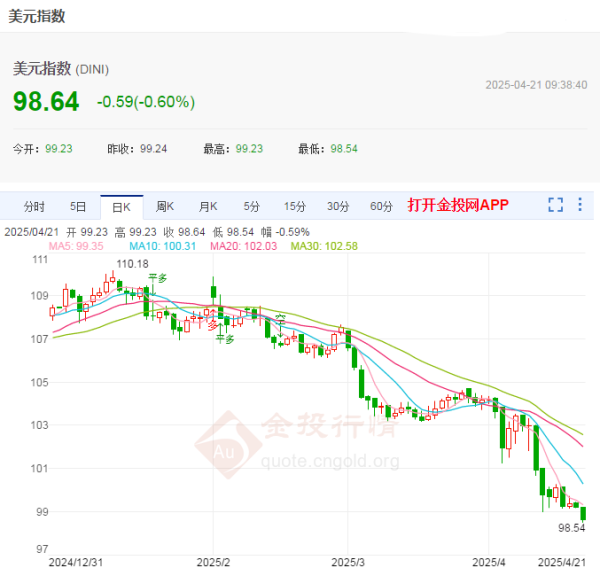600x568 pixels.
Task: Switch to the 5日 tab
Action: pyautogui.click(x=78, y=207)
